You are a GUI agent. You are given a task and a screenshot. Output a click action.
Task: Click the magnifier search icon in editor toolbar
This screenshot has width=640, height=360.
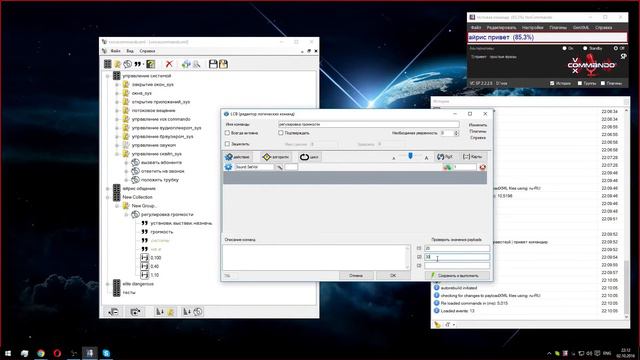pyautogui.click(x=197, y=64)
